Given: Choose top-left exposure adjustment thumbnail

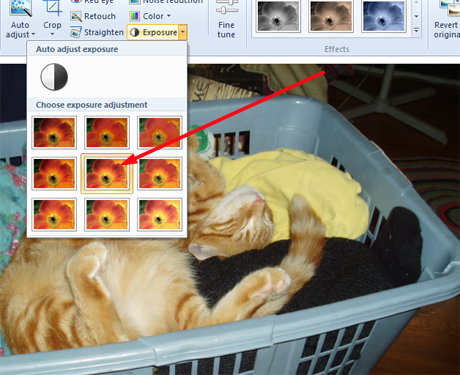Looking at the screenshot, I should tap(54, 132).
